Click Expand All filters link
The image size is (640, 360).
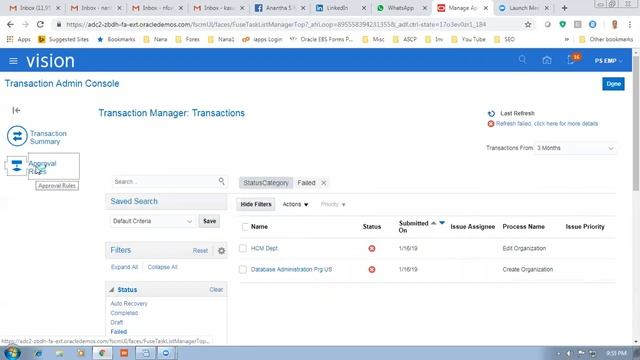(x=124, y=267)
